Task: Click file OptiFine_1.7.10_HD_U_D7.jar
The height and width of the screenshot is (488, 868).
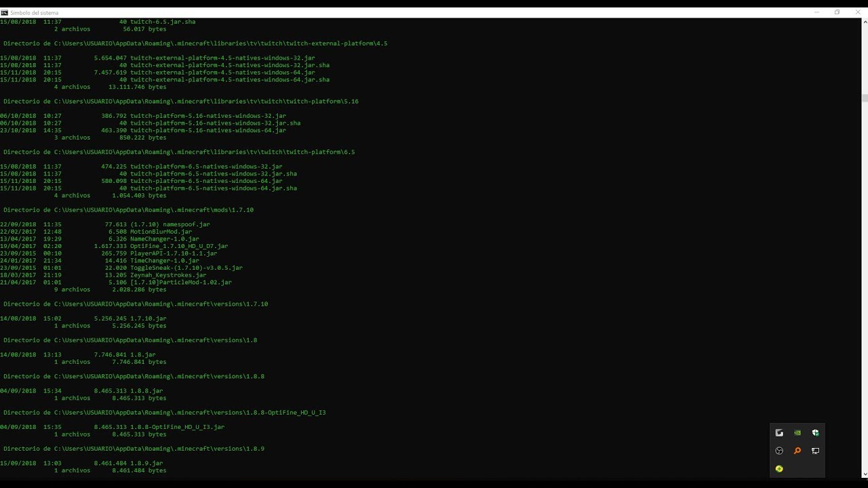Action: 179,246
